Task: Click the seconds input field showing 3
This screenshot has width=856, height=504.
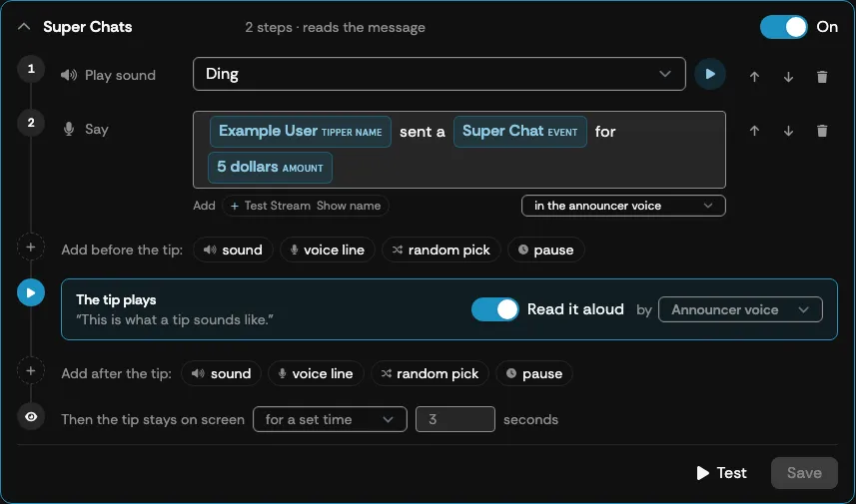Action: pos(455,419)
